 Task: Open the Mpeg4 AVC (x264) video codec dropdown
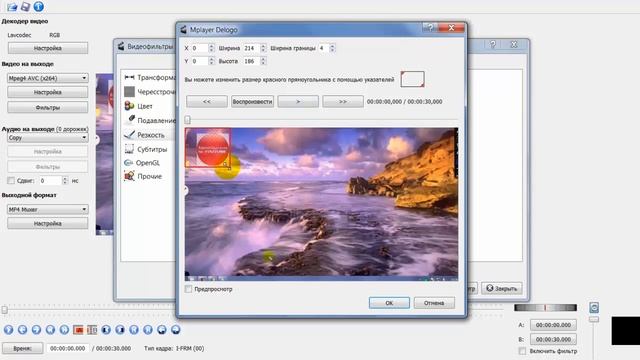[x=47, y=78]
